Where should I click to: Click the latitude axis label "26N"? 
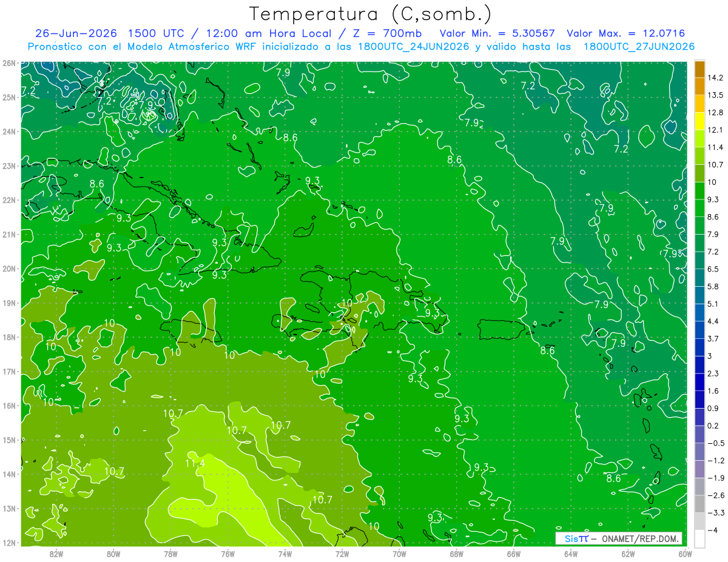tap(8, 63)
